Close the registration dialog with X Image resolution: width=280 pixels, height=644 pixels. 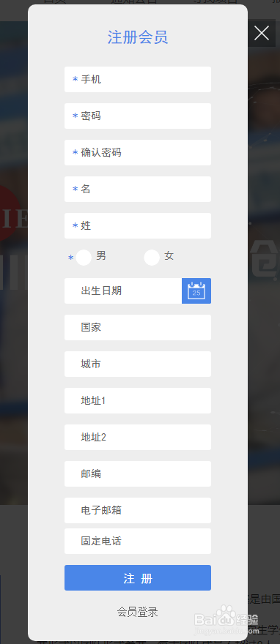click(262, 33)
